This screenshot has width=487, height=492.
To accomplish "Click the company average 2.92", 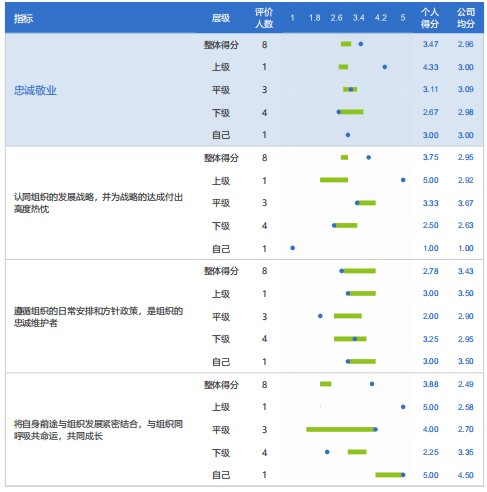I will (x=466, y=180).
